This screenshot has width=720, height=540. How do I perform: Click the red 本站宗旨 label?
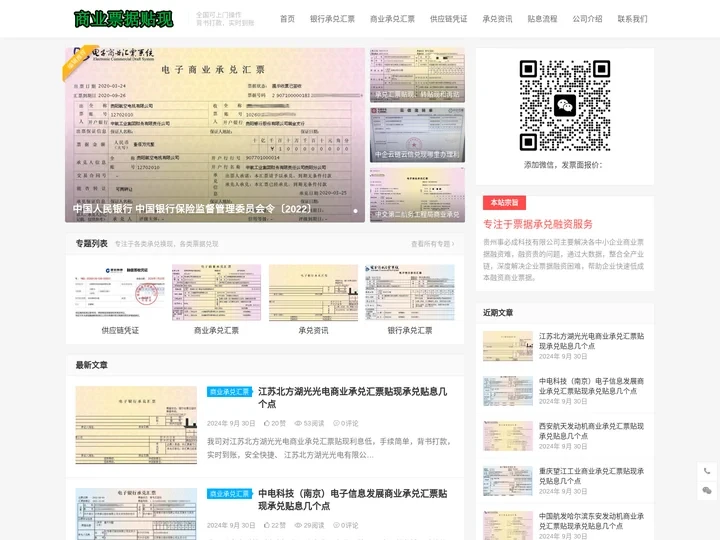pos(504,202)
